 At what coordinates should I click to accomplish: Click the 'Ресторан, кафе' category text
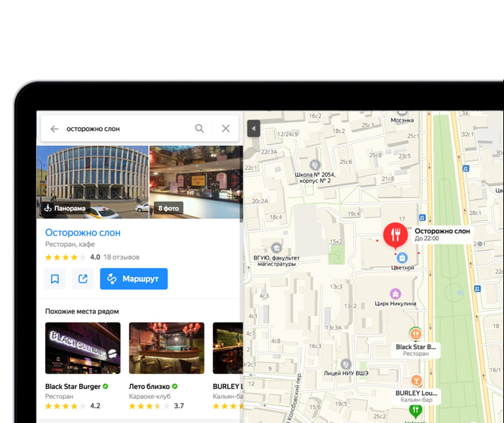70,244
